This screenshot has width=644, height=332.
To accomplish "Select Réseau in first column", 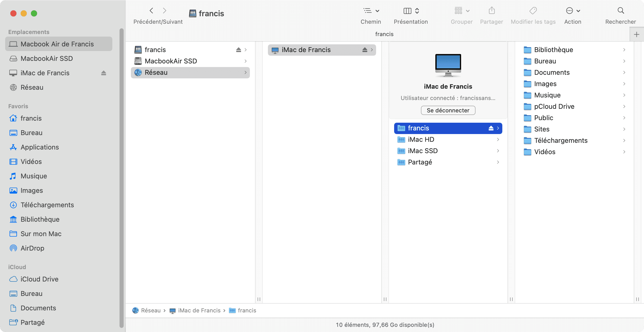I will point(190,72).
